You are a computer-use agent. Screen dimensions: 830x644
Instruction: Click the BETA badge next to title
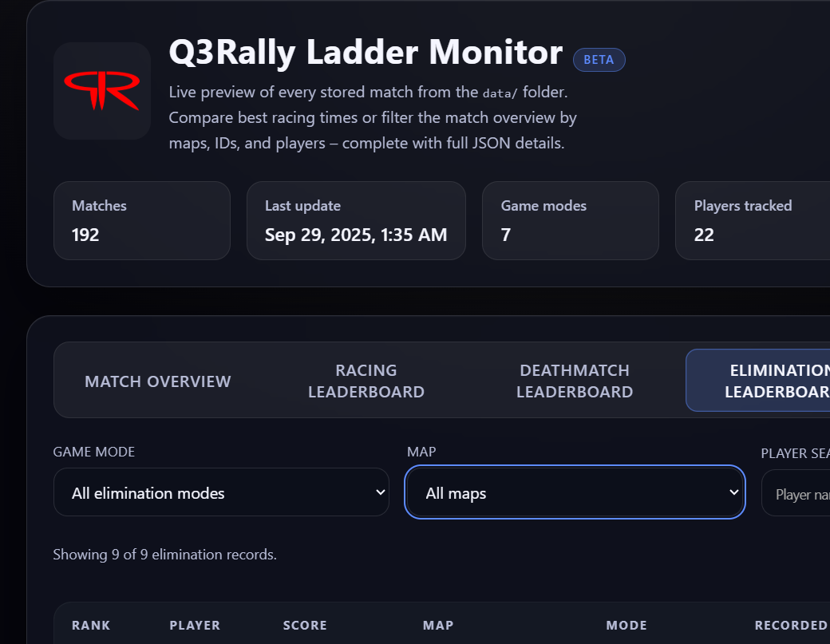[599, 60]
